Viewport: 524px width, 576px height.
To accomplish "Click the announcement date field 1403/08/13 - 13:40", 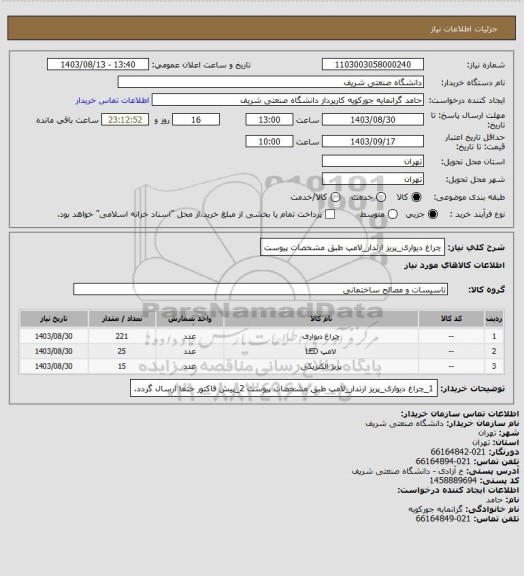I will click(x=98, y=64).
